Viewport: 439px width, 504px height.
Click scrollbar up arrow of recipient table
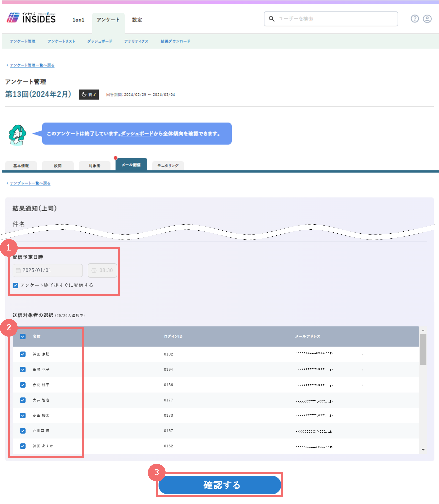pyautogui.click(x=423, y=331)
